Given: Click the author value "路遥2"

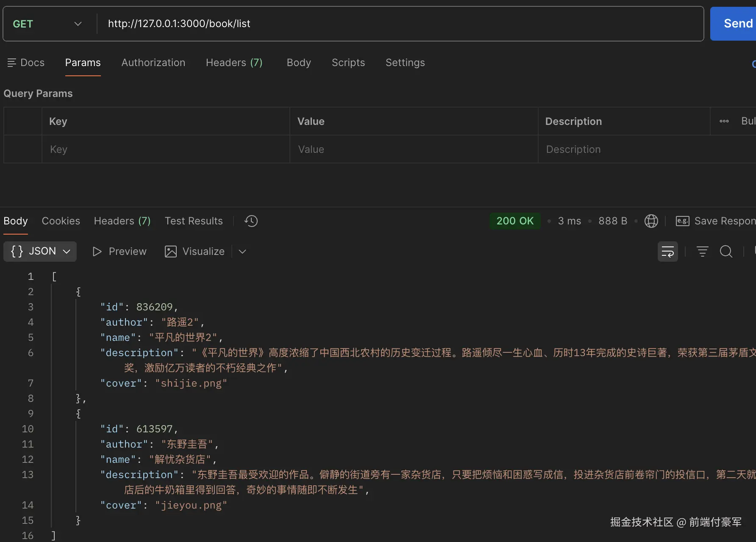Looking at the screenshot, I should point(180,322).
